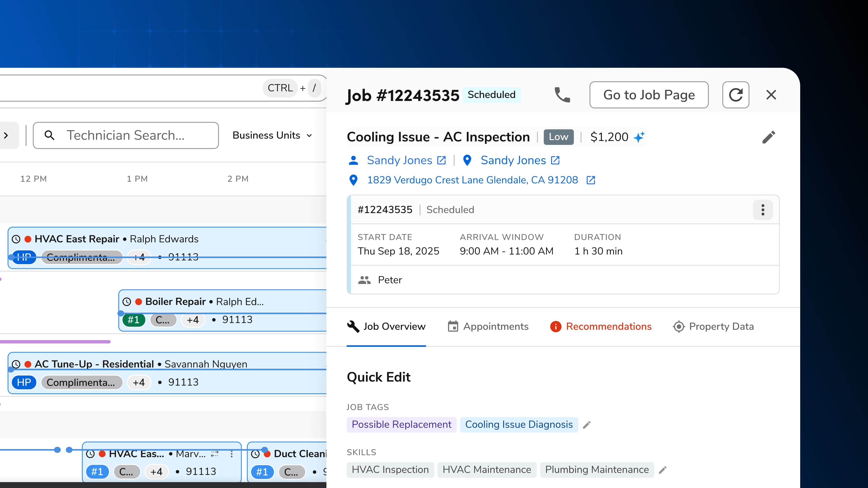Click Go to Job Page button
The width and height of the screenshot is (868, 488).
[649, 95]
